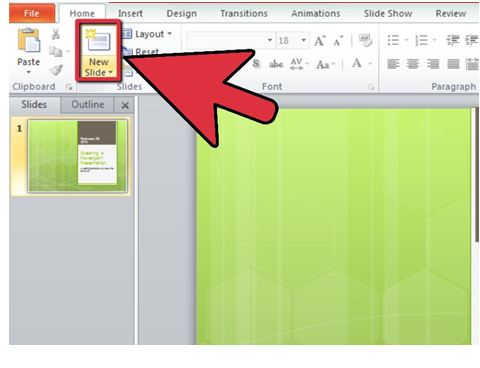Screen dimensions: 480x368
Task: Toggle strikethrough abc formatting
Action: coord(276,64)
